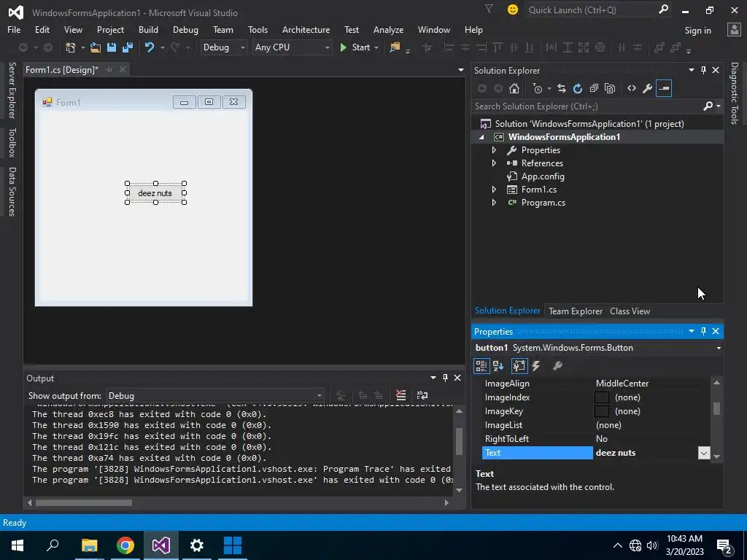This screenshot has height=560, width=747.
Task: Toggle auto hide pin on Solution Explorer
Action: pyautogui.click(x=704, y=70)
